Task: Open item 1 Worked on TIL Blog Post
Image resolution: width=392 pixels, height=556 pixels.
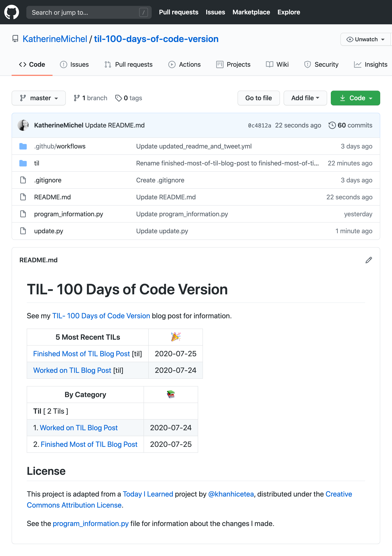Action: pyautogui.click(x=79, y=428)
